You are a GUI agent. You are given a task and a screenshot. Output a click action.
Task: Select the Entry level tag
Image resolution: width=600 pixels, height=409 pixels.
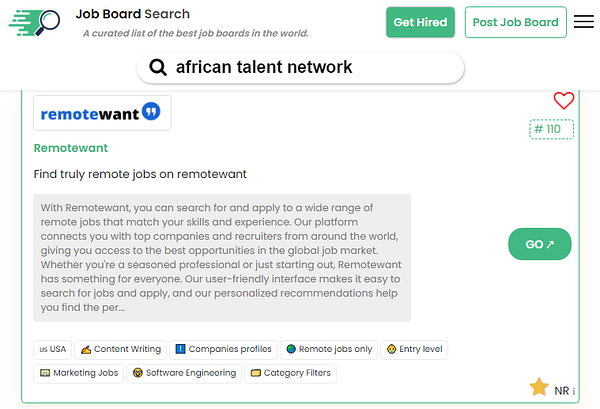[x=416, y=349]
